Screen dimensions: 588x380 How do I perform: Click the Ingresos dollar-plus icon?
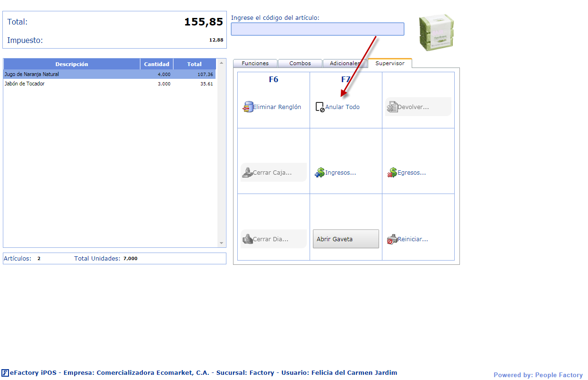coord(320,173)
